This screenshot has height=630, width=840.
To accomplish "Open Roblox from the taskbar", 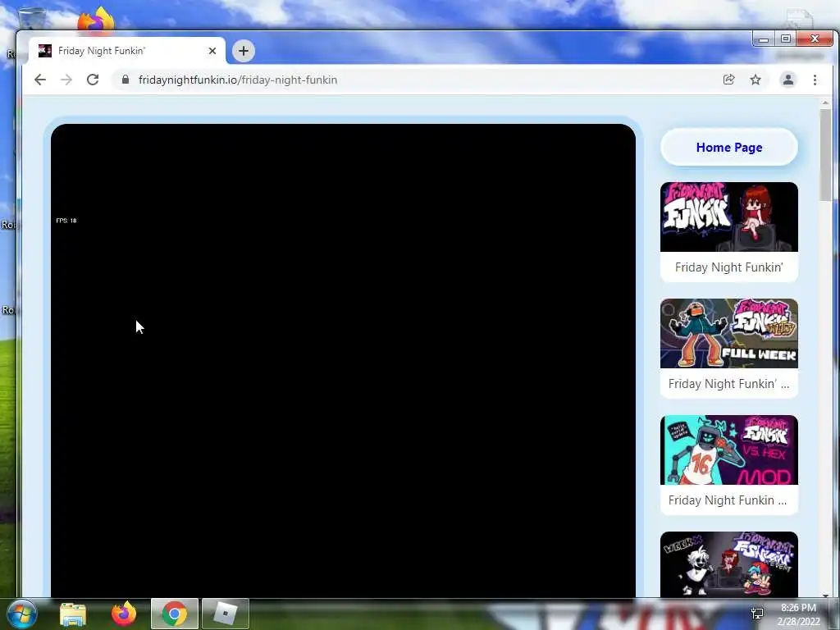I will [225, 614].
